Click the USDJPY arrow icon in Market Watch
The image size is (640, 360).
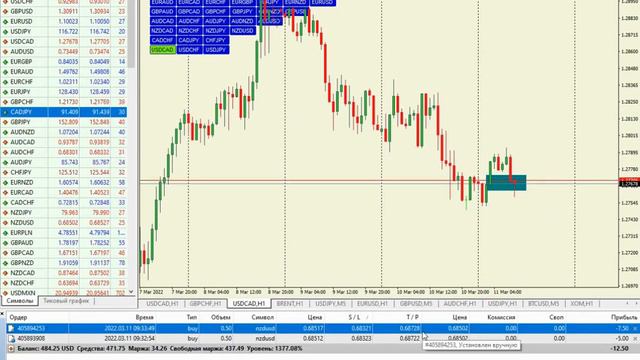click(5, 31)
